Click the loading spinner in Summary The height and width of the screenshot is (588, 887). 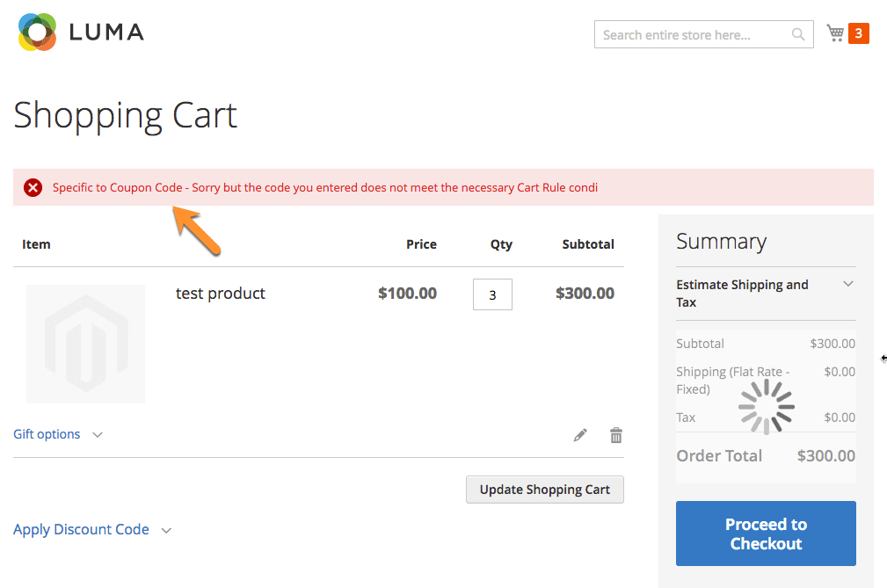click(x=766, y=407)
